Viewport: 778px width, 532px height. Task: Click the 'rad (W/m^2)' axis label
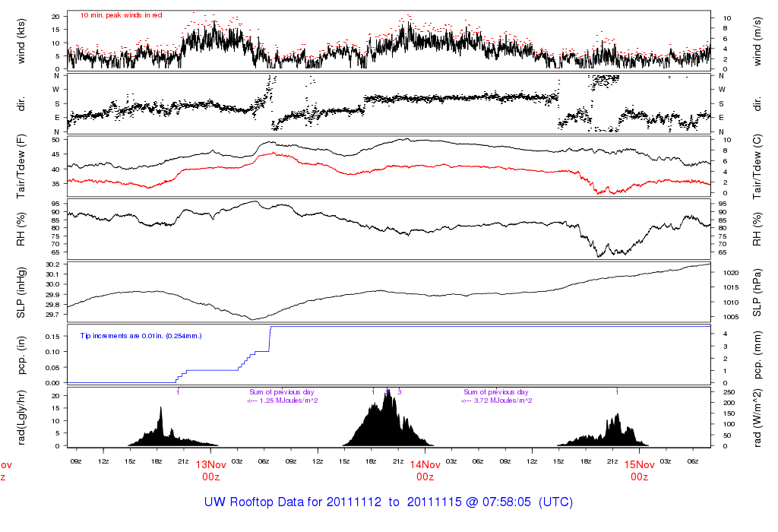pyautogui.click(x=757, y=418)
